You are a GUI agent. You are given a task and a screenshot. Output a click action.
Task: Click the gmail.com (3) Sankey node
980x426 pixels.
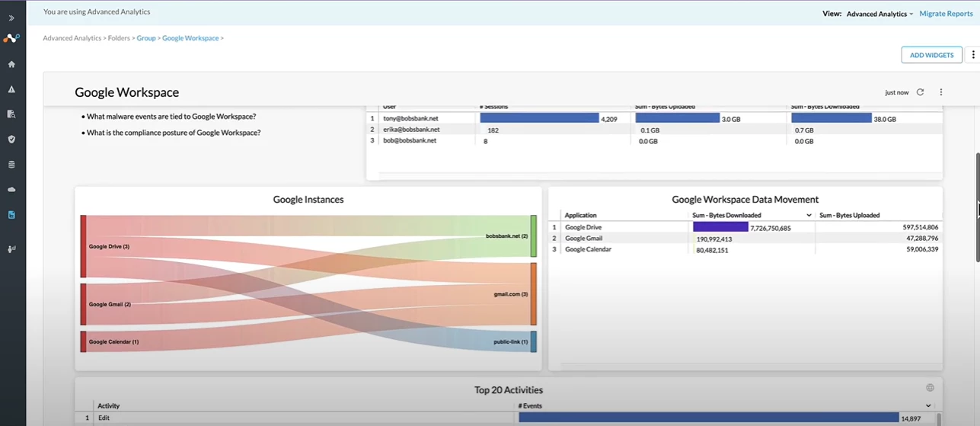534,294
